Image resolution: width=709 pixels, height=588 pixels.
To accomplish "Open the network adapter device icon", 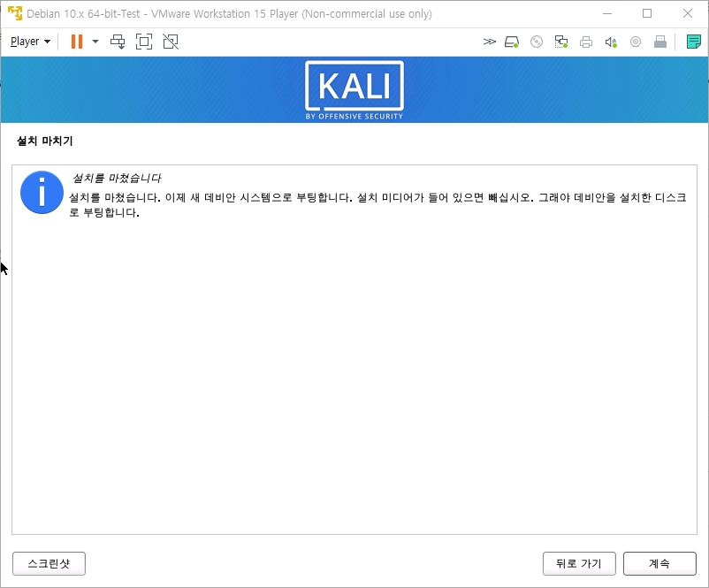I will pyautogui.click(x=561, y=42).
